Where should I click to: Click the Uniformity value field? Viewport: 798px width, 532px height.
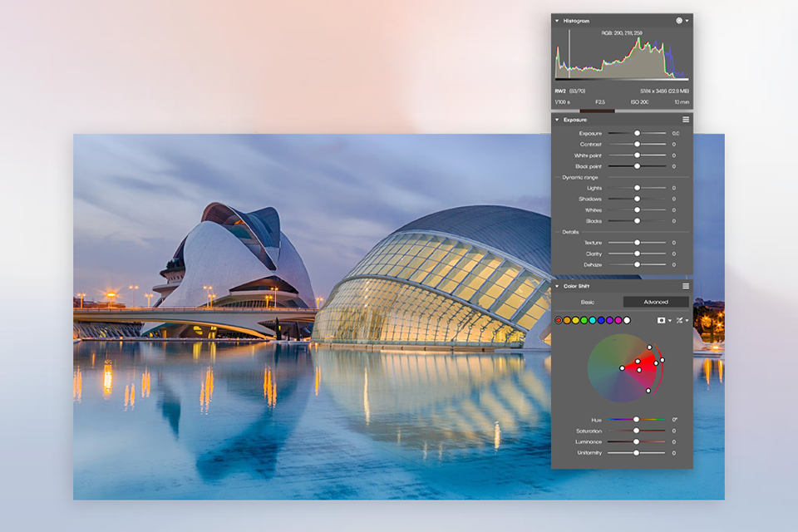coord(674,453)
